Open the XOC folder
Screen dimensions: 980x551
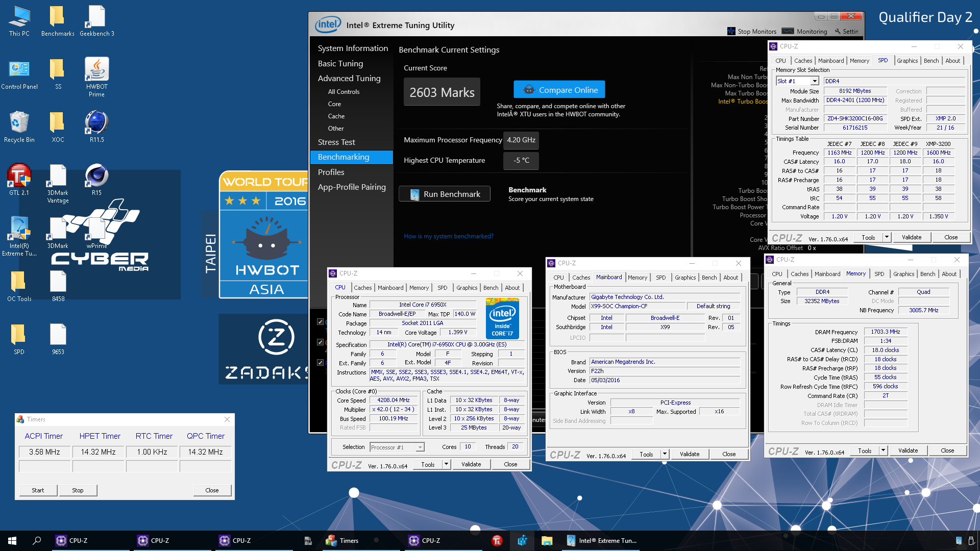pos(58,128)
